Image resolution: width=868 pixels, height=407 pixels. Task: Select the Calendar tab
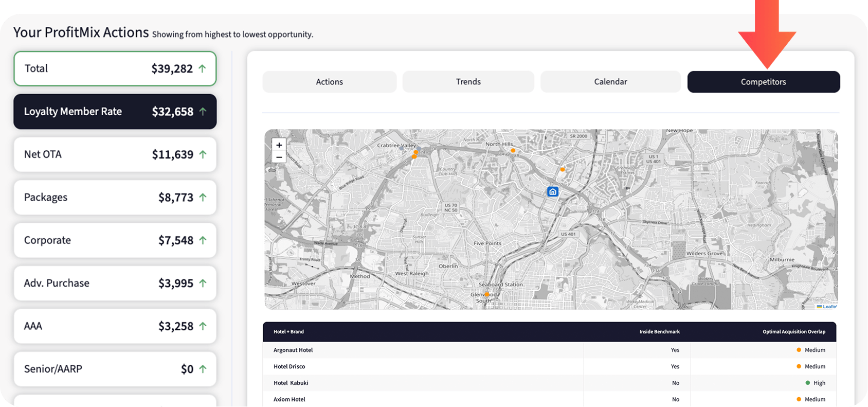click(610, 82)
